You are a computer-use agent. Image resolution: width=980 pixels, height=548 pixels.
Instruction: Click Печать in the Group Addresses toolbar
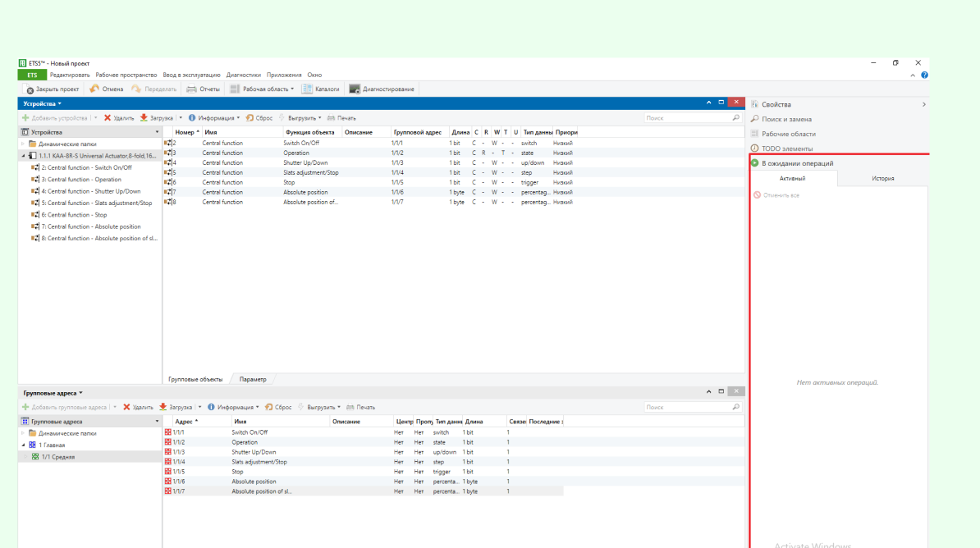(x=360, y=408)
